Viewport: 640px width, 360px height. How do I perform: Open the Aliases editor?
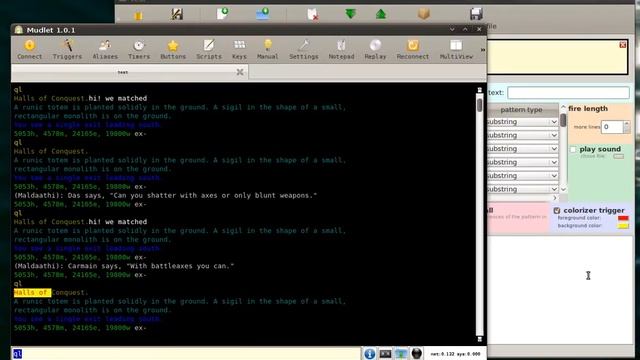pyautogui.click(x=105, y=49)
